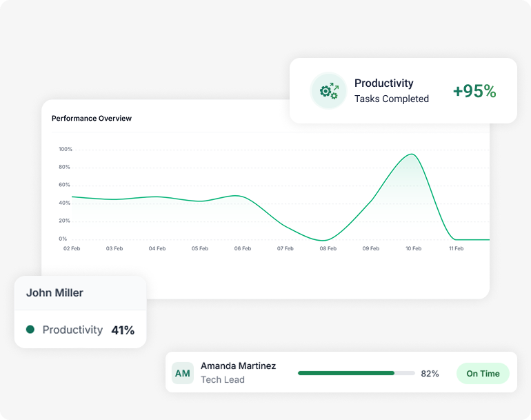The width and height of the screenshot is (531, 420).
Task: Click the Tasks Completed subtitle
Action: tap(392, 99)
